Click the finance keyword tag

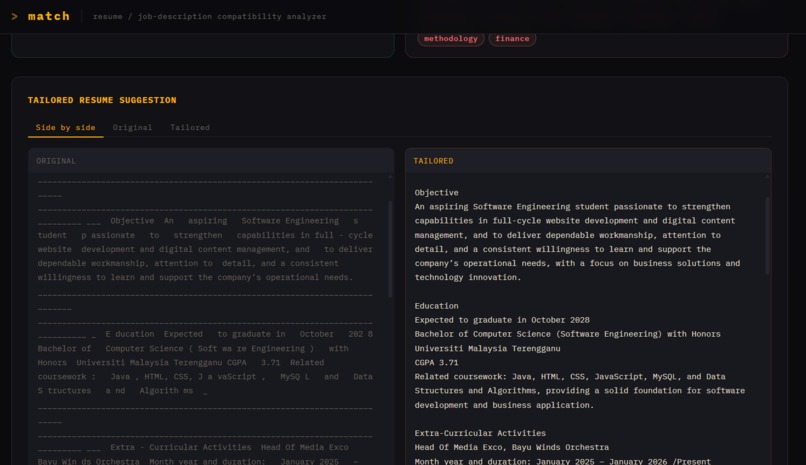[x=512, y=39]
